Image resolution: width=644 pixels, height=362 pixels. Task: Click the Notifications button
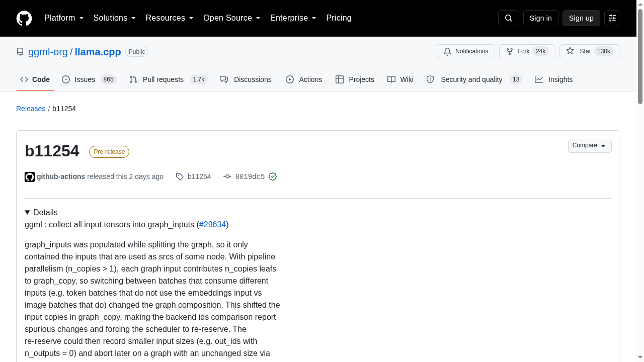coord(466,51)
